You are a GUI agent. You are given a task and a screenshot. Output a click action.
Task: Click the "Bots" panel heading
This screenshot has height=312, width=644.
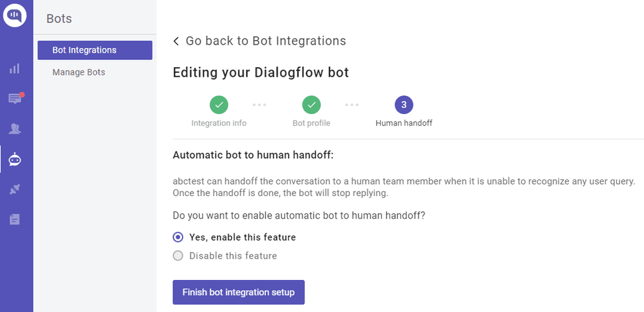click(59, 19)
